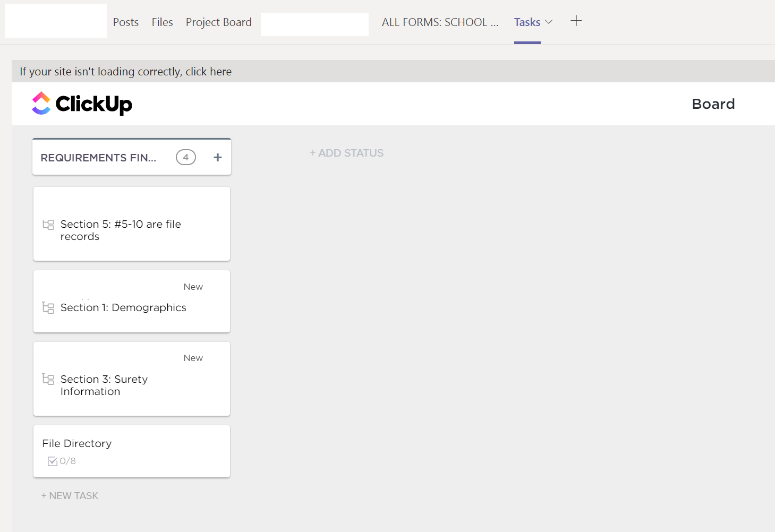Click the REQUIREMENTS FIN... column header
The width and height of the screenshot is (775, 532).
(98, 158)
